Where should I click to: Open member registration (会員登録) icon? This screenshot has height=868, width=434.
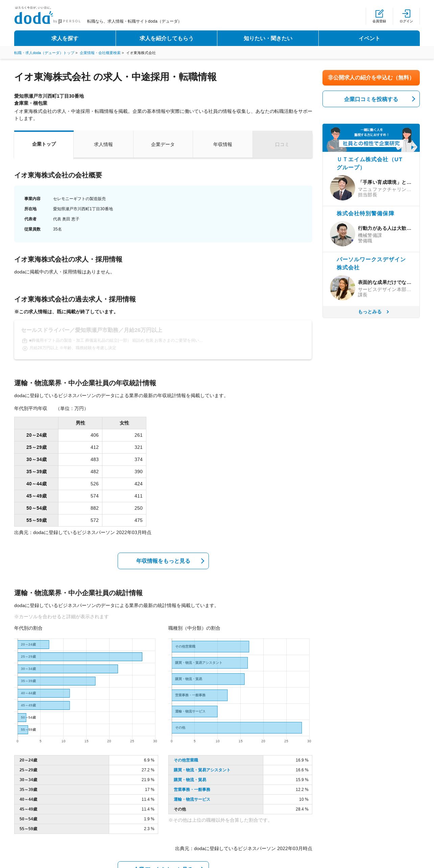click(x=379, y=16)
